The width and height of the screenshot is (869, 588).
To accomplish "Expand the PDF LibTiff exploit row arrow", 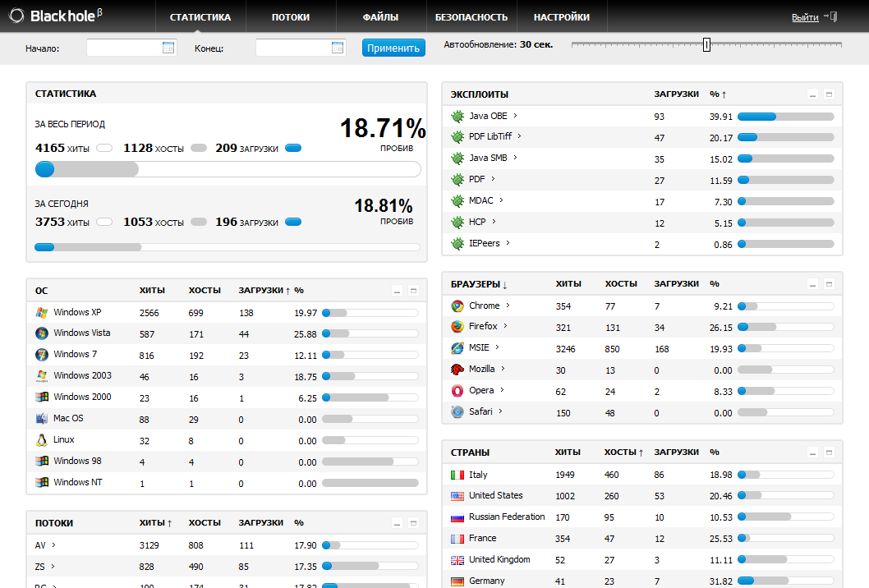I will point(520,136).
